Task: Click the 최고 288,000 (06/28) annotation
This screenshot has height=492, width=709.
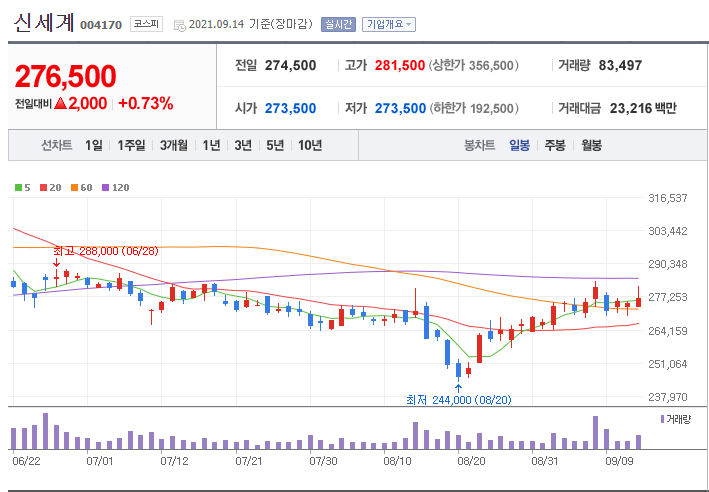Action: click(106, 251)
